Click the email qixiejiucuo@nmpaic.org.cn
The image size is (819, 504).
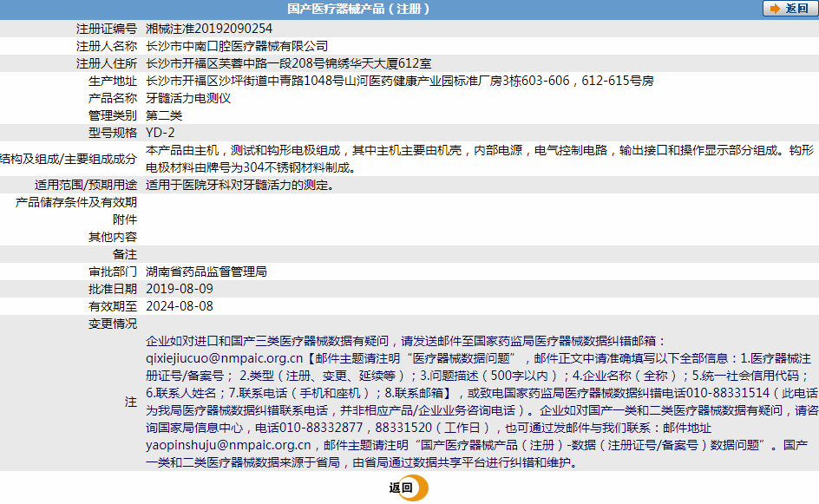tap(224, 358)
